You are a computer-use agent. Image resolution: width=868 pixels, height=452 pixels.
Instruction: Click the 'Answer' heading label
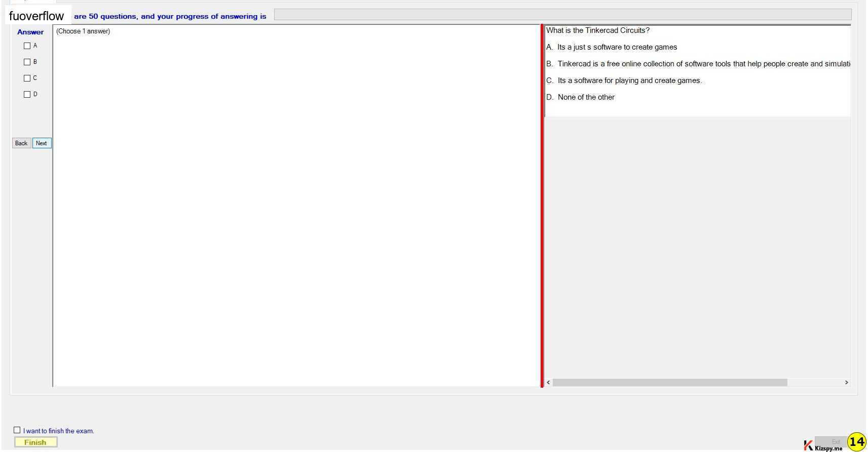click(x=30, y=32)
